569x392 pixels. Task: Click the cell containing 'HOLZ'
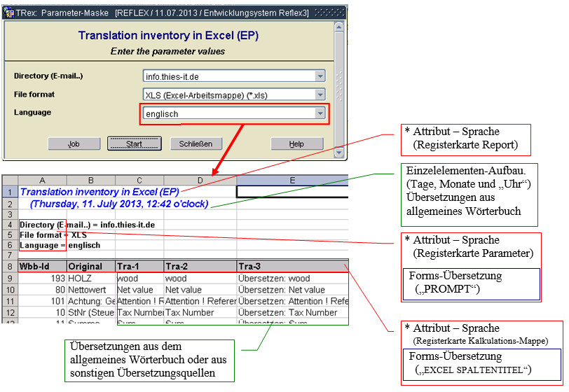point(91,278)
